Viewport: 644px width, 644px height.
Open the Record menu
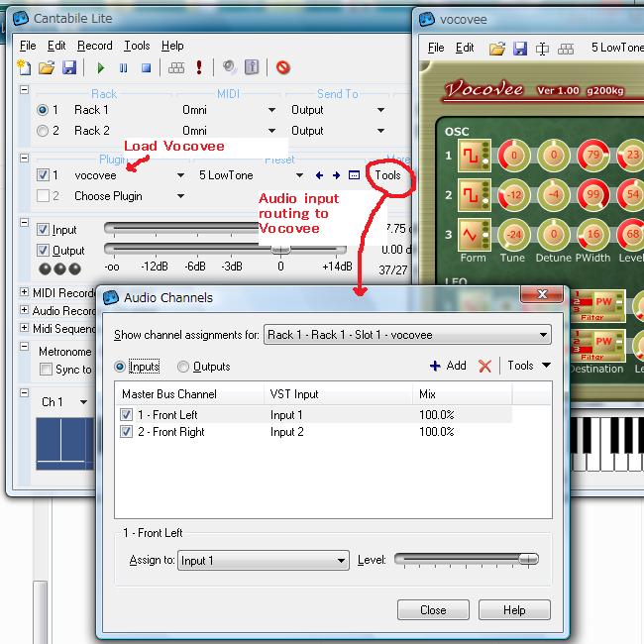(x=94, y=46)
